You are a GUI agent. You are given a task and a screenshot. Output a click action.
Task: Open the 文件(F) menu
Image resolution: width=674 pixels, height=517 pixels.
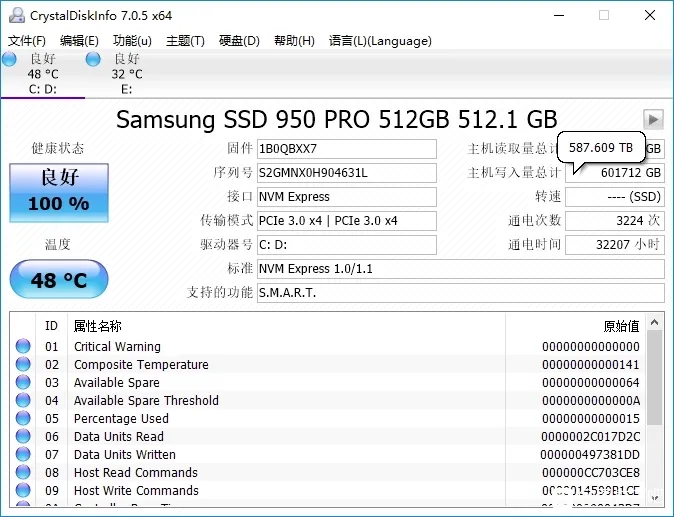[x=27, y=41]
